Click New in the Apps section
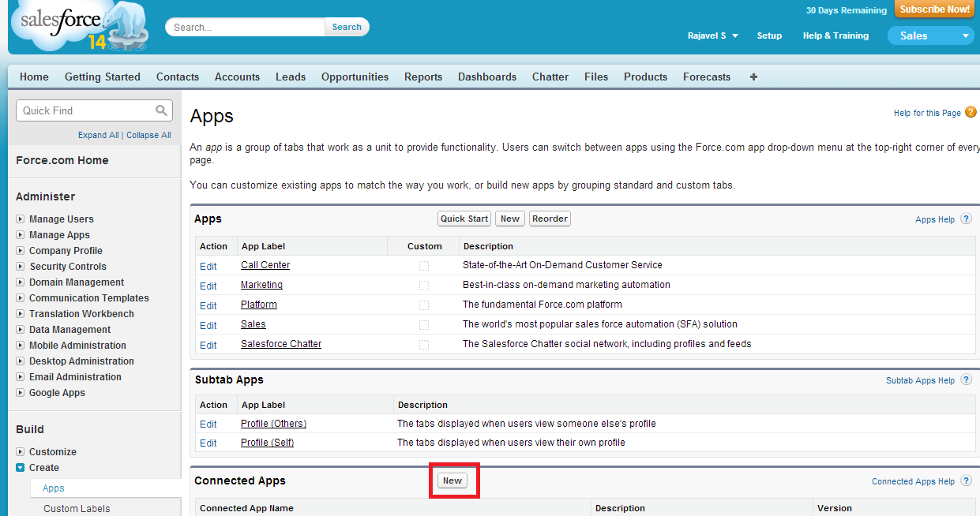 tap(510, 219)
